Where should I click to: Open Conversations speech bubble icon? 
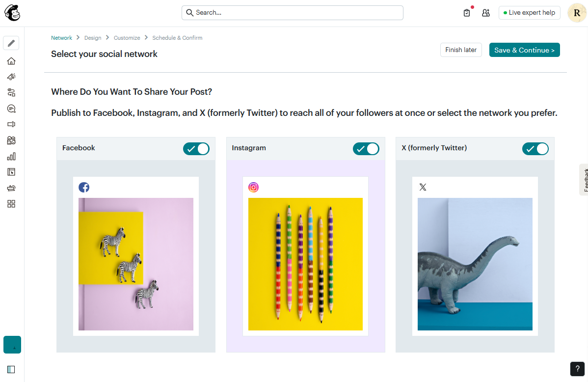click(x=11, y=109)
